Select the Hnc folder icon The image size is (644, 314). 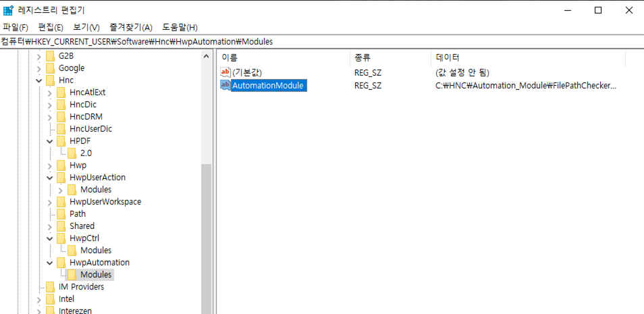coord(50,80)
